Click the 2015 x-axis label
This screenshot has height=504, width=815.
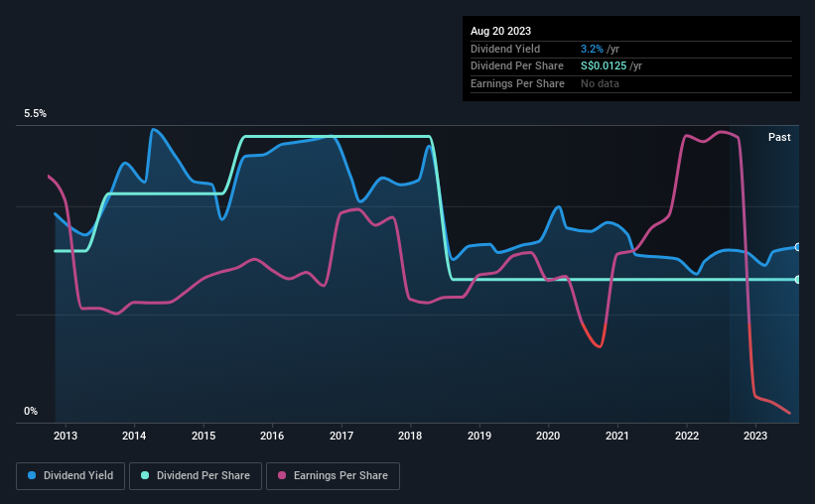(204, 436)
